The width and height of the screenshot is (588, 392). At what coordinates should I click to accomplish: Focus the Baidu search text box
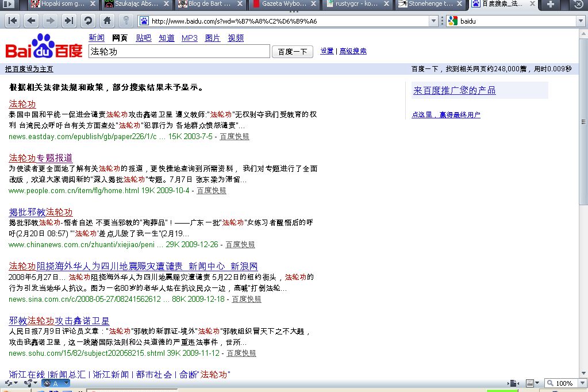tap(179, 52)
